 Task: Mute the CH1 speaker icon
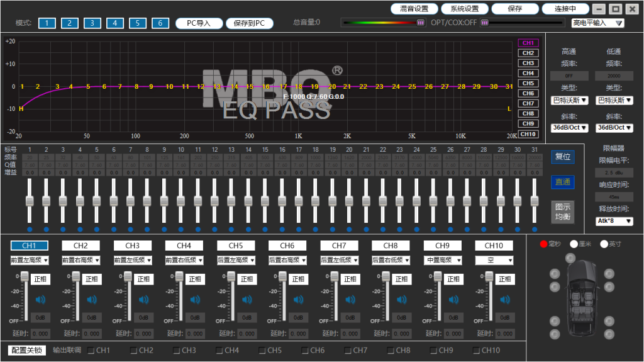pyautogui.click(x=40, y=300)
